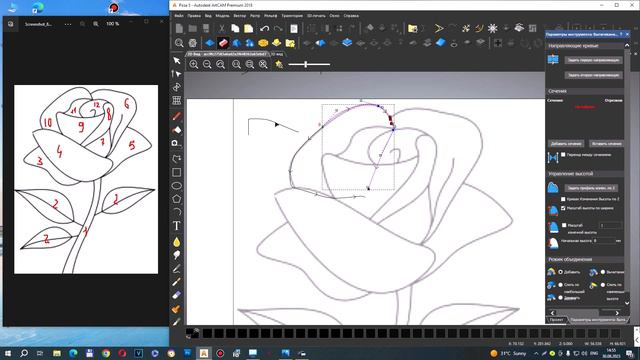640x360 pixels.
Task: Click the white snowflake star toolbar icon
Action: [x=493, y=28]
